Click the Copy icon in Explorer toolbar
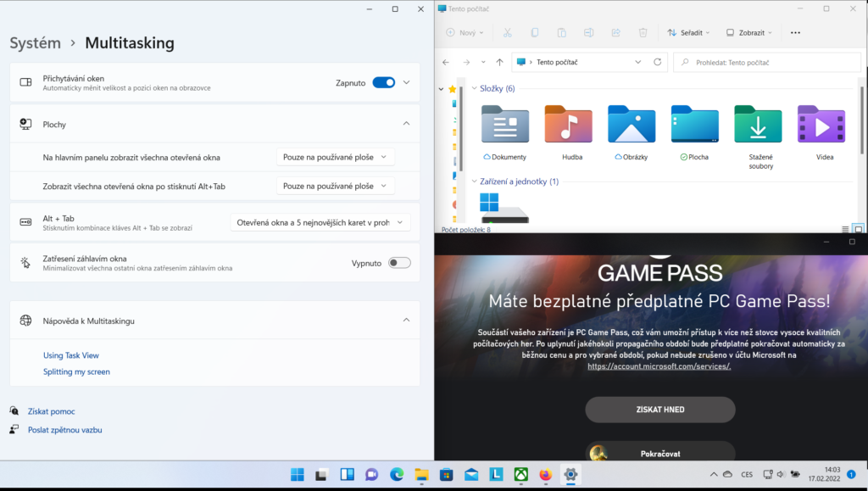The height and width of the screenshot is (491, 868). click(535, 33)
